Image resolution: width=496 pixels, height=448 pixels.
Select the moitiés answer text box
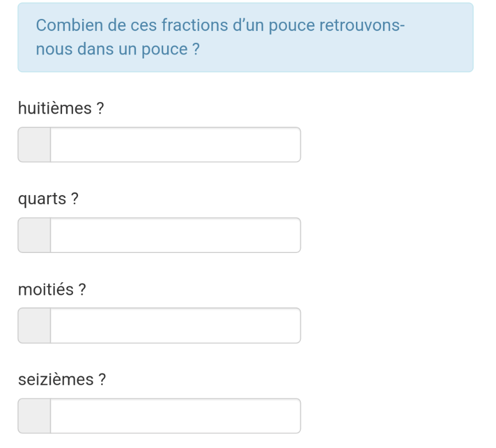pos(175,326)
